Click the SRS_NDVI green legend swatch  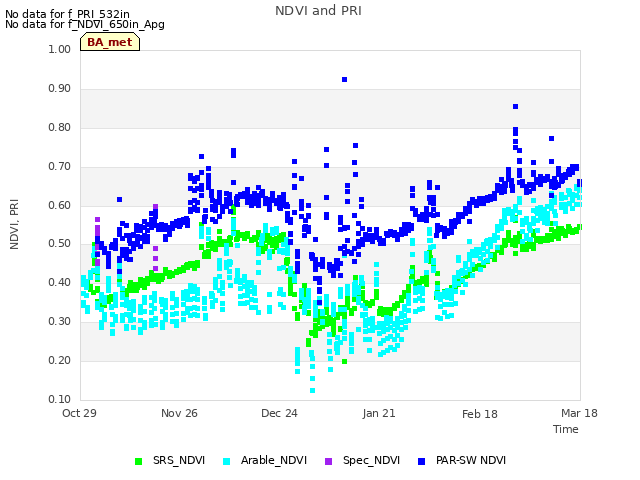138,462
